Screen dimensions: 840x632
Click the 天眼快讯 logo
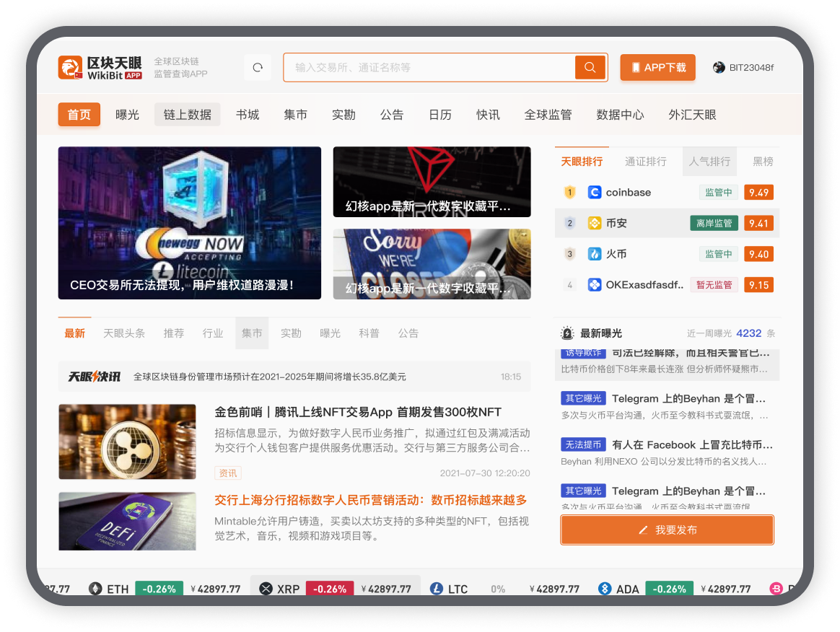tap(95, 377)
